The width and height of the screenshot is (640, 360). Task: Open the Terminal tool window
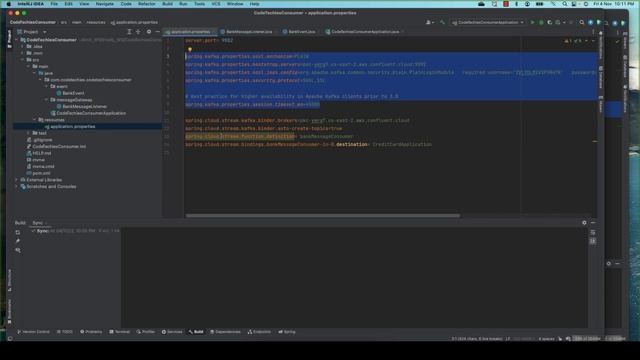click(120, 332)
